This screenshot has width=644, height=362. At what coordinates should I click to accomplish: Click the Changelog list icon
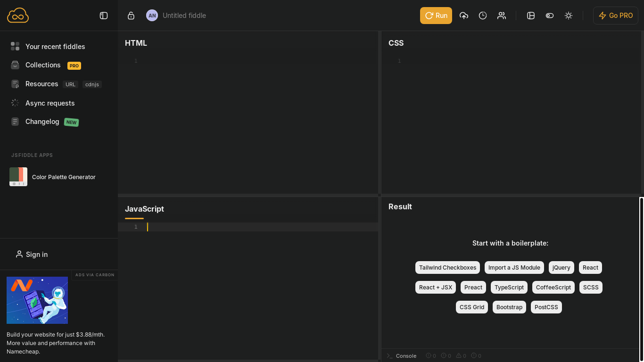click(x=15, y=122)
